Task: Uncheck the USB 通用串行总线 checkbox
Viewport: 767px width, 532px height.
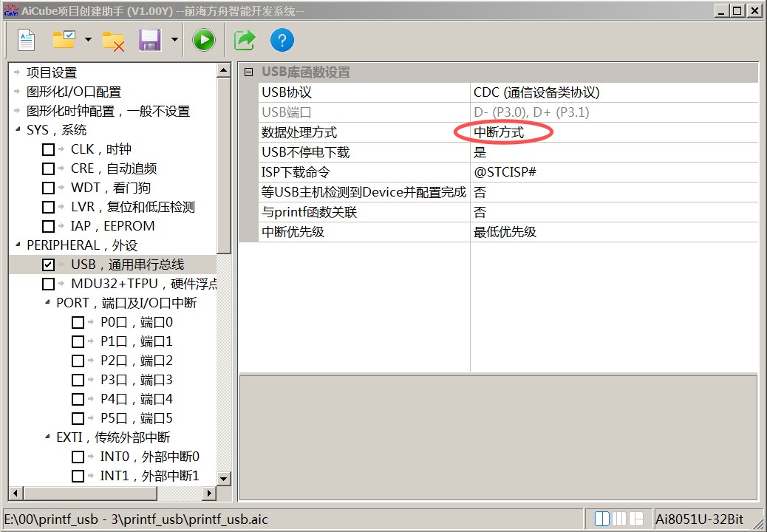Action: [48, 264]
